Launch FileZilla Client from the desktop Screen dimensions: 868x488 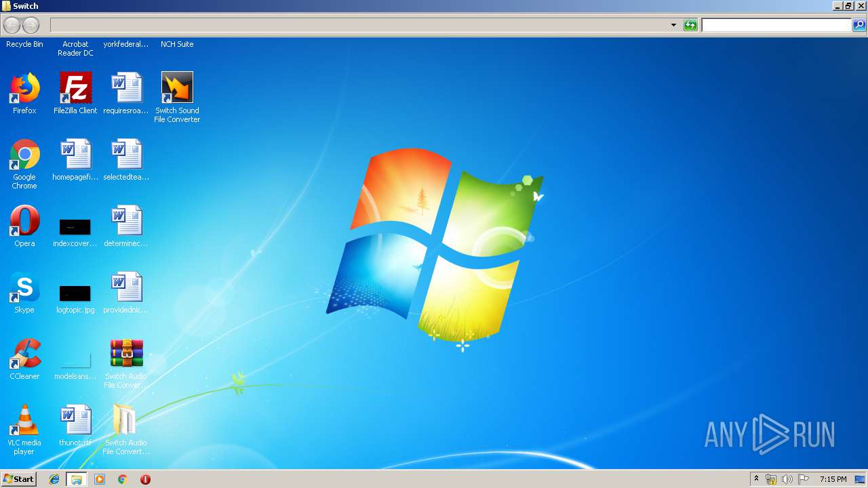pos(75,94)
